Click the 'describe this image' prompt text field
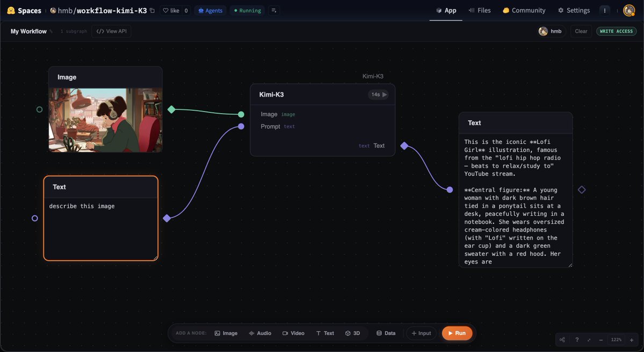 pos(100,229)
